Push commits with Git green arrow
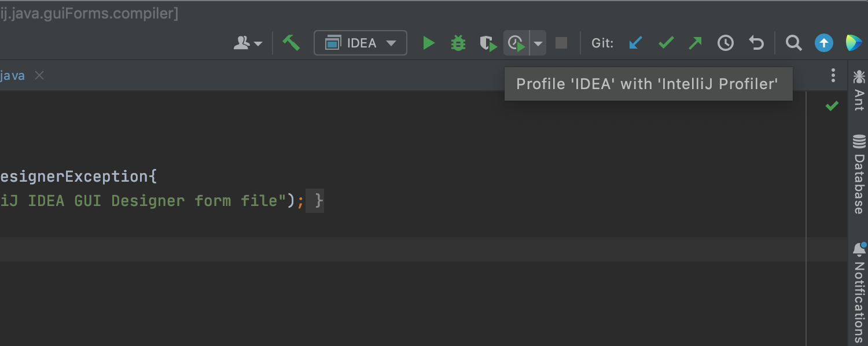 pyautogui.click(x=695, y=43)
